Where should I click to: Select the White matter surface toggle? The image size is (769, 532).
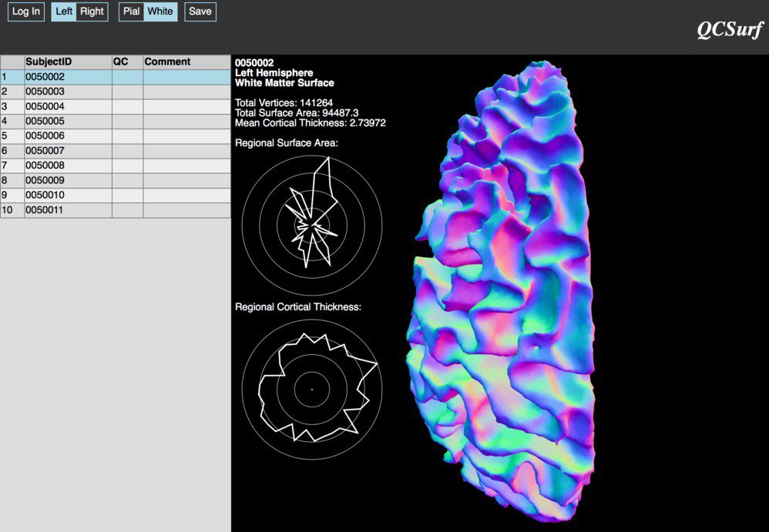click(160, 12)
